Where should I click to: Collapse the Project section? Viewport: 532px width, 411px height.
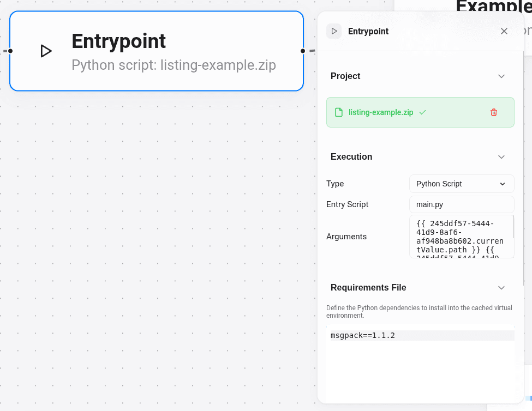[x=501, y=76]
